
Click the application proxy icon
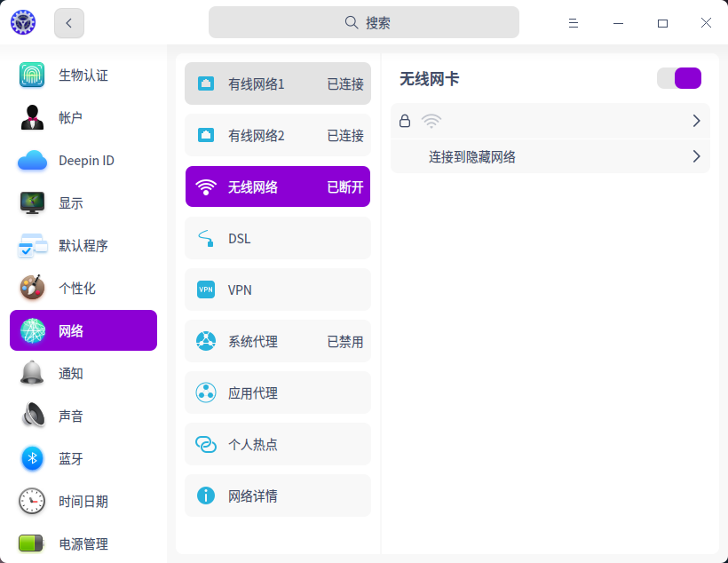[206, 393]
